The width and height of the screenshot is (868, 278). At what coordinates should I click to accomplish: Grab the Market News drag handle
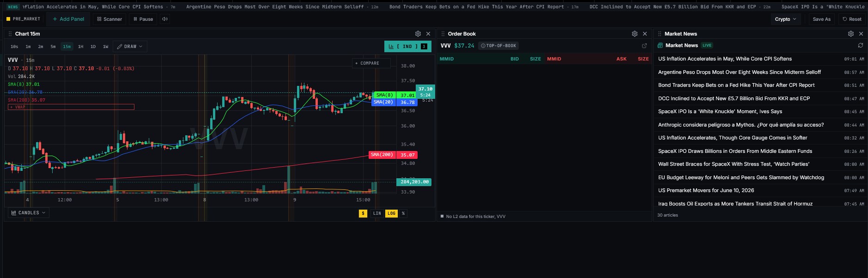660,34
